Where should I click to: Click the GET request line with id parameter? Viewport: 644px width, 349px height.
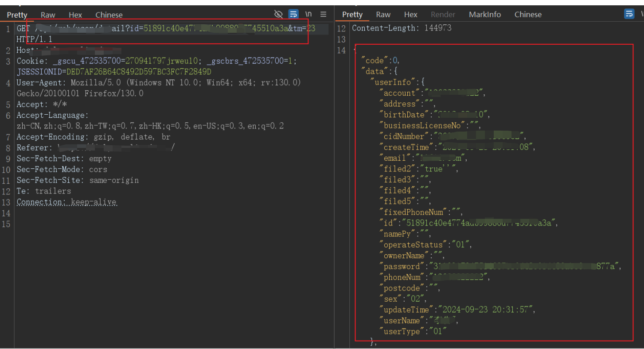pos(166,28)
